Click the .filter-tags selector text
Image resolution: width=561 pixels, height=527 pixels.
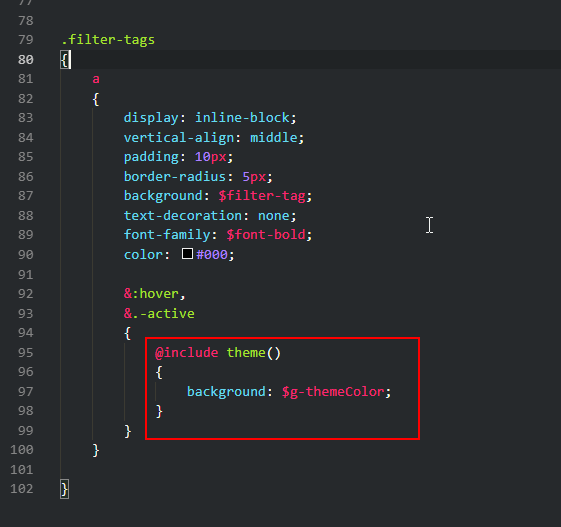pos(108,40)
